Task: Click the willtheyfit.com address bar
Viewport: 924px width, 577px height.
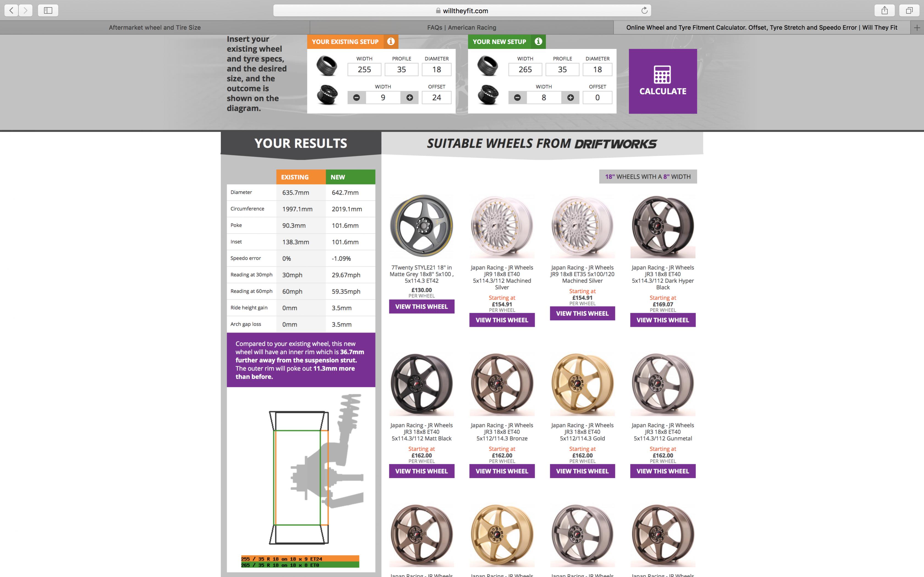Action: pyautogui.click(x=462, y=10)
